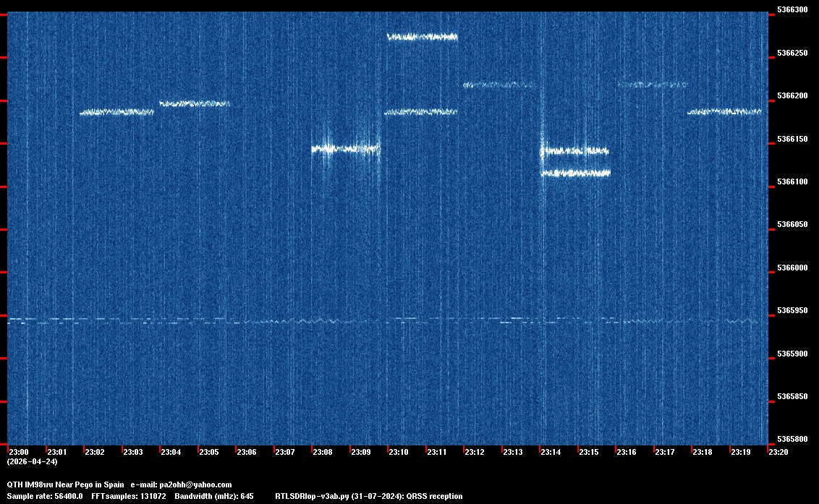The width and height of the screenshot is (819, 504).
Task: Click the Sample rate: 56400.0 value
Action: coord(45,496)
